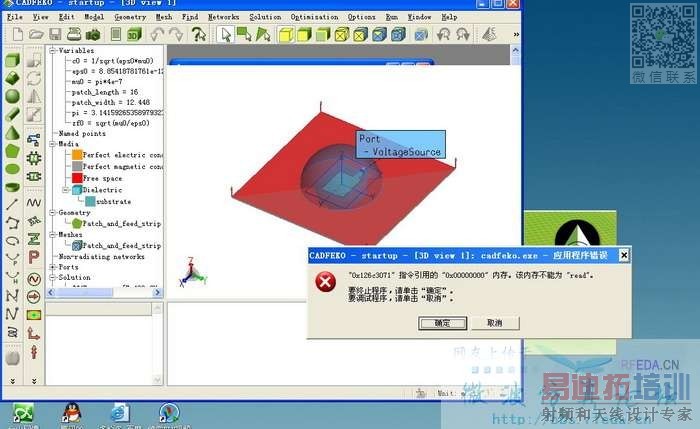
Task: Click the grey pyramid icon in top toolbar
Action: tap(489, 34)
